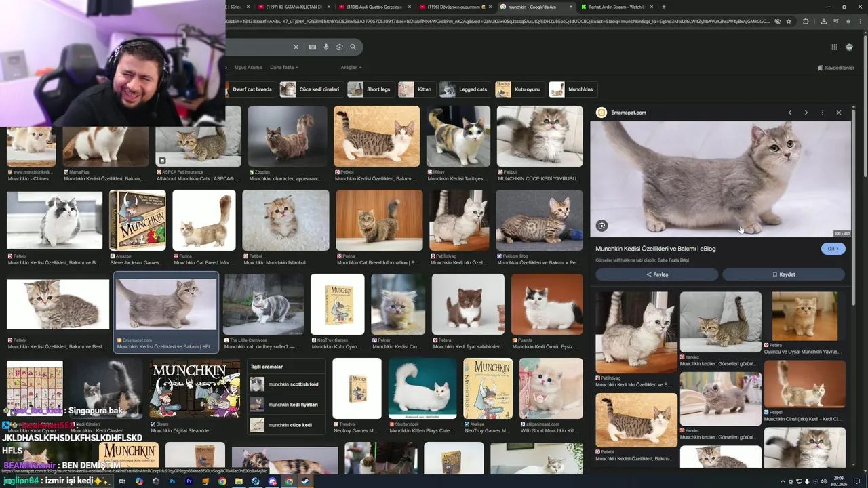Screen dimensions: 868x488
Task: Open Zooplus munchkin character thumbnail
Action: click(x=288, y=136)
